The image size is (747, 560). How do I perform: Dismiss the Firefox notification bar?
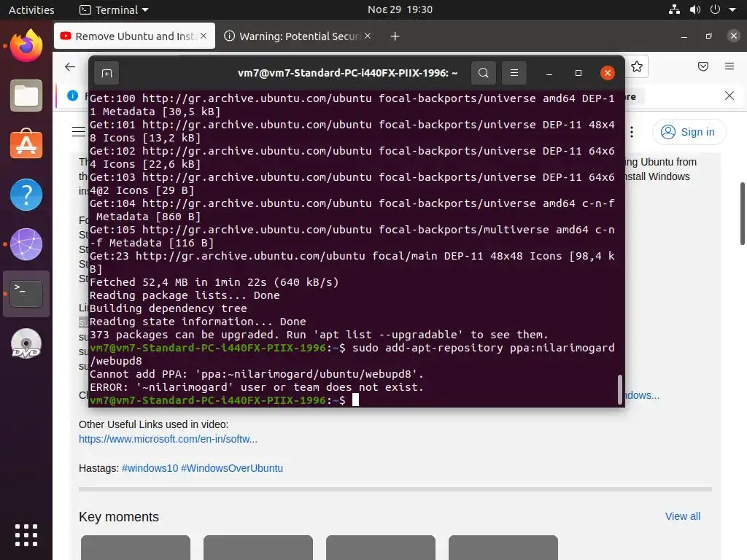point(729,96)
